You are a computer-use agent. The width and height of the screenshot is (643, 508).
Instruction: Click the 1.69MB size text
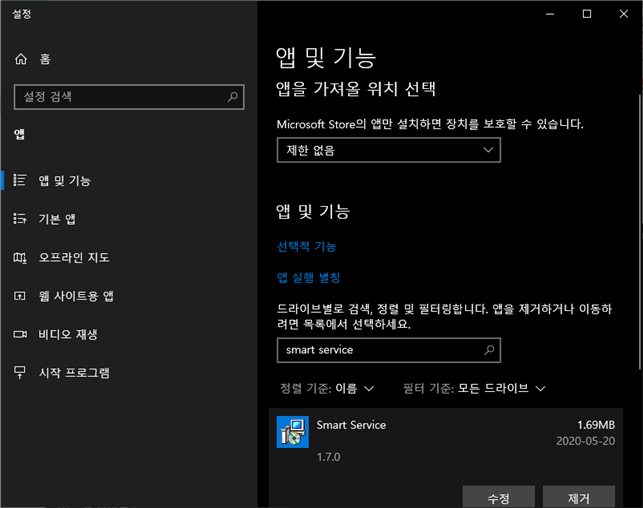coord(596,425)
